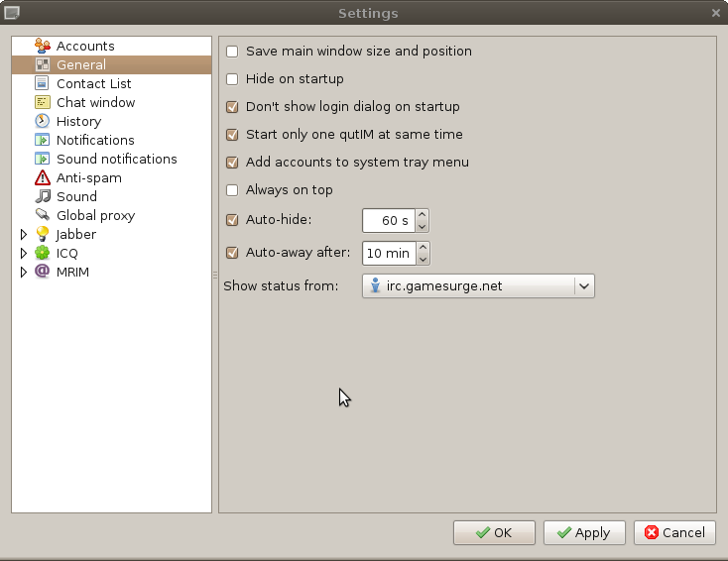The height and width of the screenshot is (561, 728).
Task: Click the window menu icon in title bar
Action: 12,13
